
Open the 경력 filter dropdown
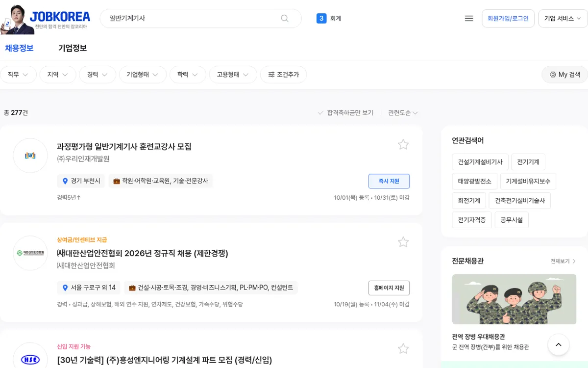(x=98, y=75)
